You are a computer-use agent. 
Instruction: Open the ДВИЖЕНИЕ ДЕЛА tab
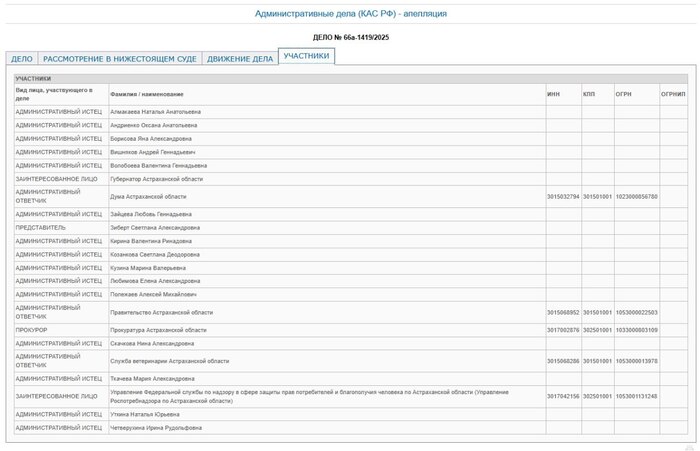(x=239, y=59)
